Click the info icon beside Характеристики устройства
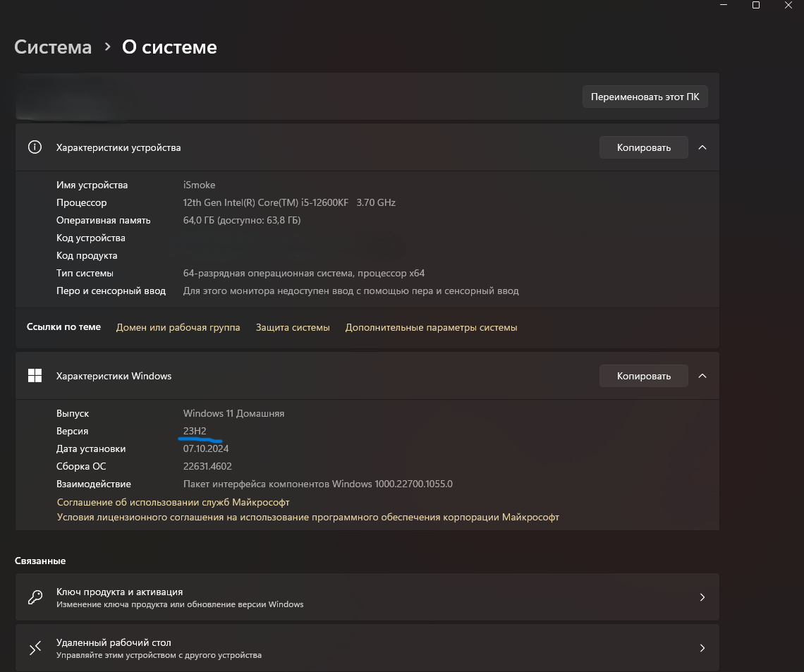Image resolution: width=804 pixels, height=672 pixels. pyautogui.click(x=35, y=147)
